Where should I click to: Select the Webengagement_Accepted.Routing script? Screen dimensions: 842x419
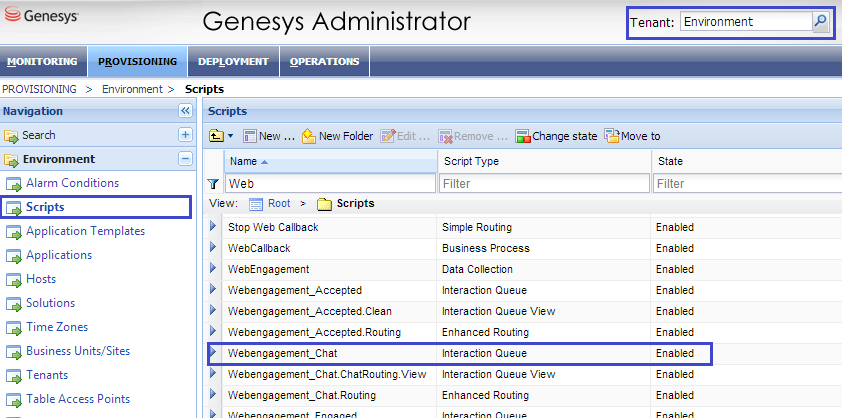point(314,333)
